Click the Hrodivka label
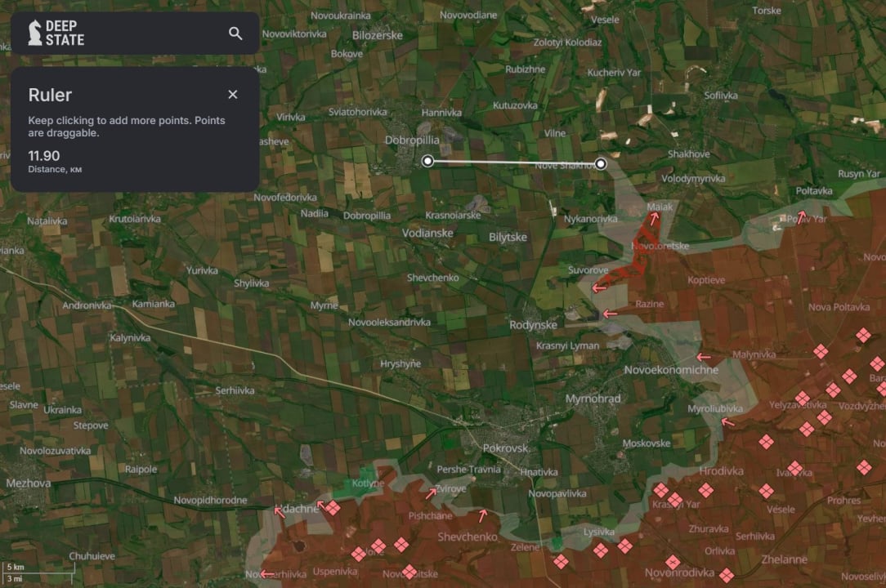This screenshot has height=588, width=886. point(721,470)
